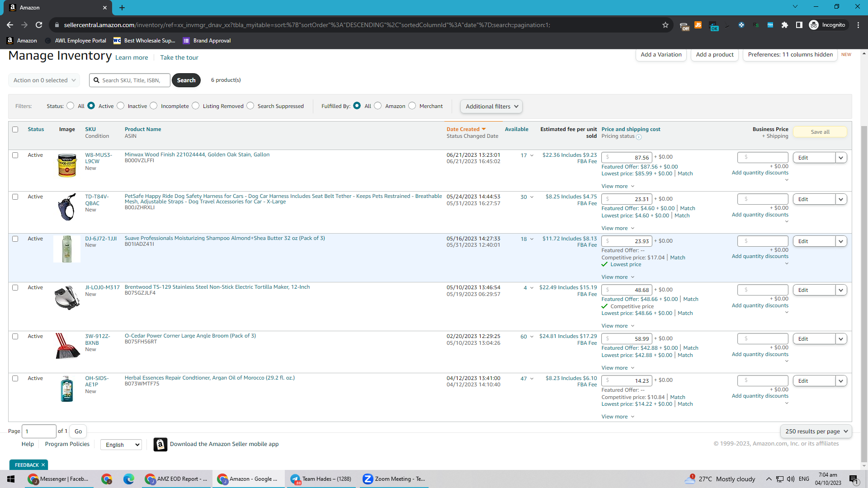Click the page number input field
Screen dimensions: 868x488
point(39,432)
